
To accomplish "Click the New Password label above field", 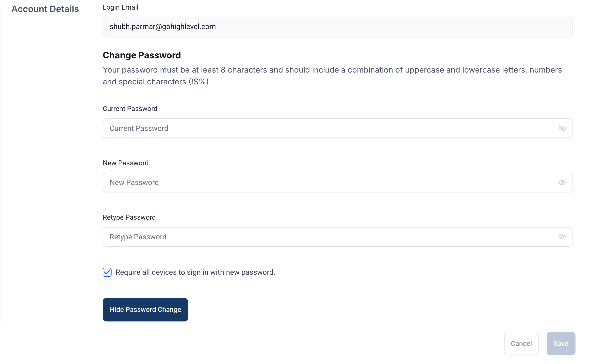I will tap(126, 163).
